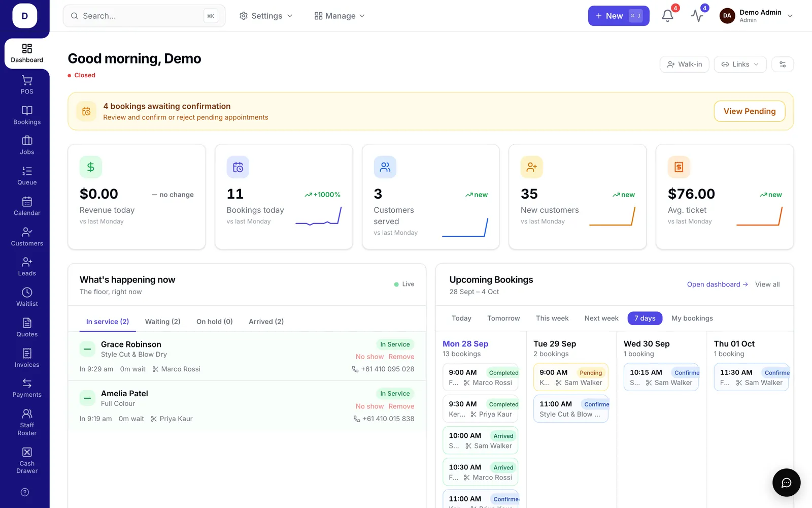Click the notifications bell icon
The height and width of the screenshot is (508, 812).
coord(668,16)
